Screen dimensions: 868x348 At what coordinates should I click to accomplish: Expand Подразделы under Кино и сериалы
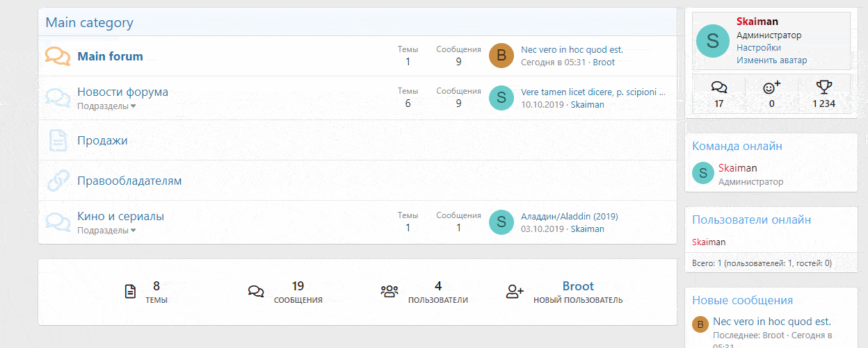pos(106,230)
